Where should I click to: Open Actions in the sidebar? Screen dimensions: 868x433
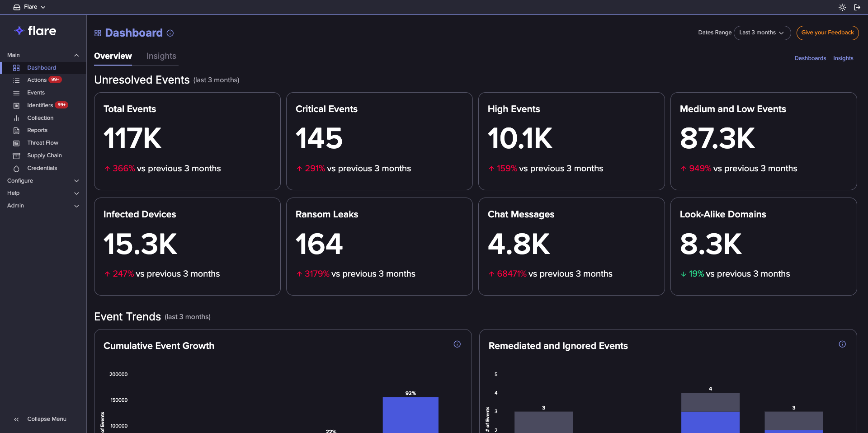click(x=37, y=80)
